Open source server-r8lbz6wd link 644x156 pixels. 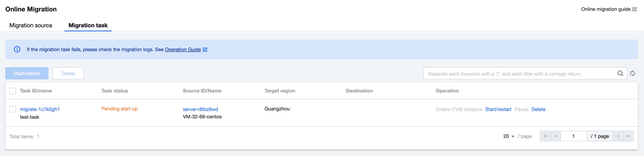tap(200, 109)
